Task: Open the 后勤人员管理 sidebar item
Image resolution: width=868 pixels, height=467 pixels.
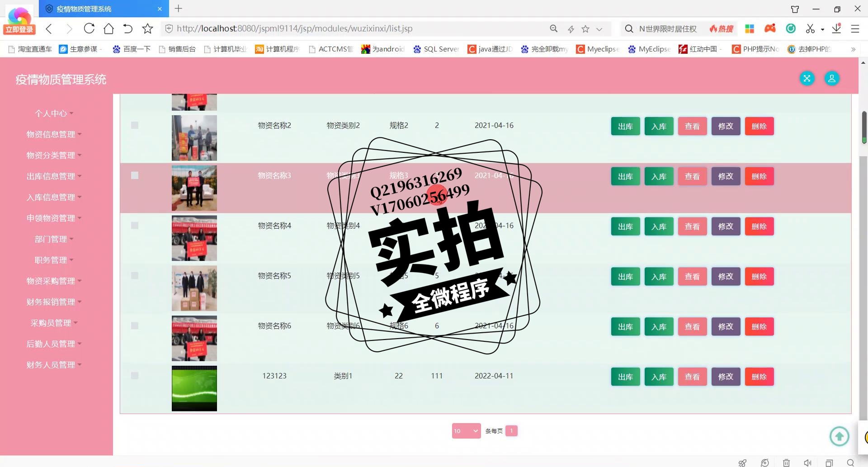Action: point(54,344)
